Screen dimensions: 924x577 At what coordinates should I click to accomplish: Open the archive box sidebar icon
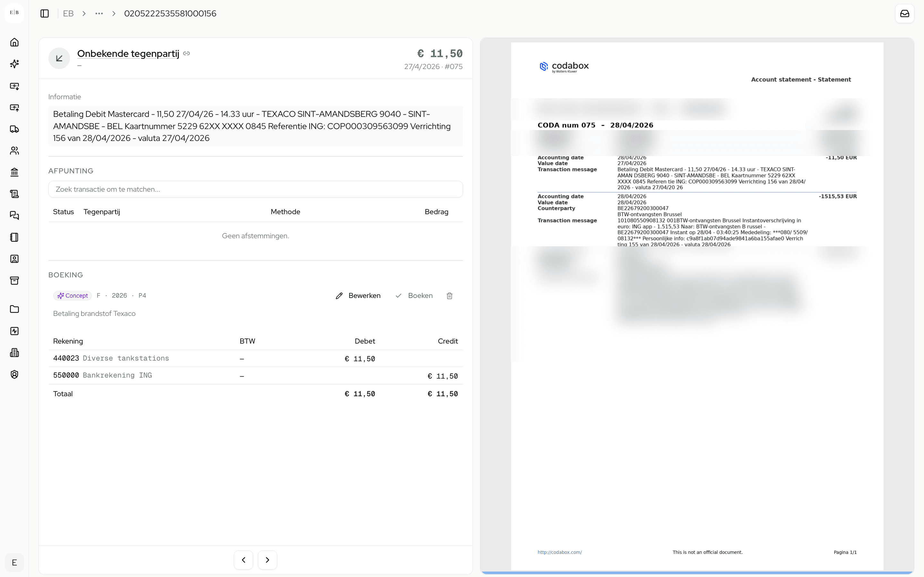(14, 281)
